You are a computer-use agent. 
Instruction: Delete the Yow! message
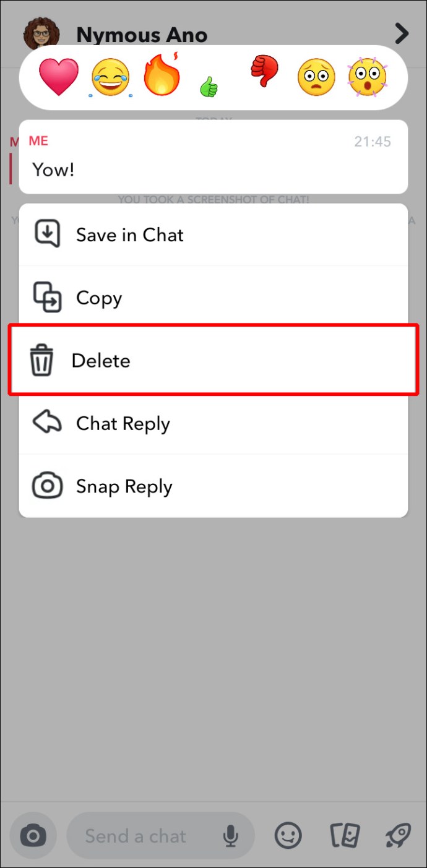point(213,360)
